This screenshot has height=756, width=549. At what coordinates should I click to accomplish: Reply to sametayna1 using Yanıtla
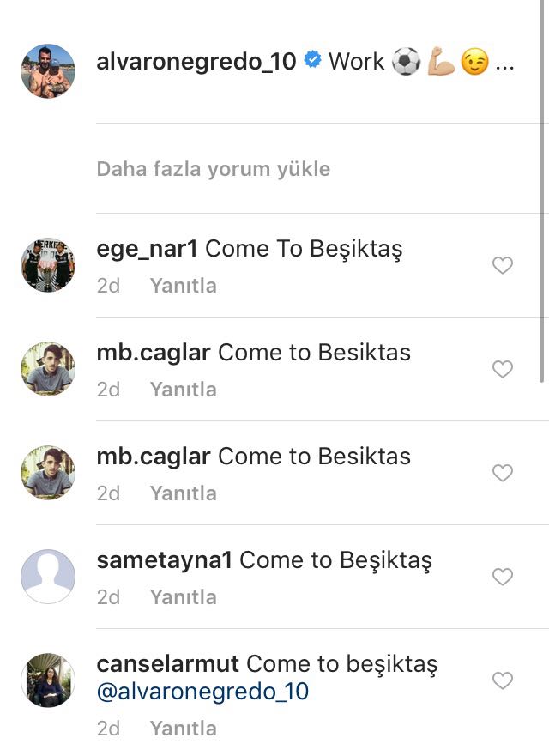(184, 597)
